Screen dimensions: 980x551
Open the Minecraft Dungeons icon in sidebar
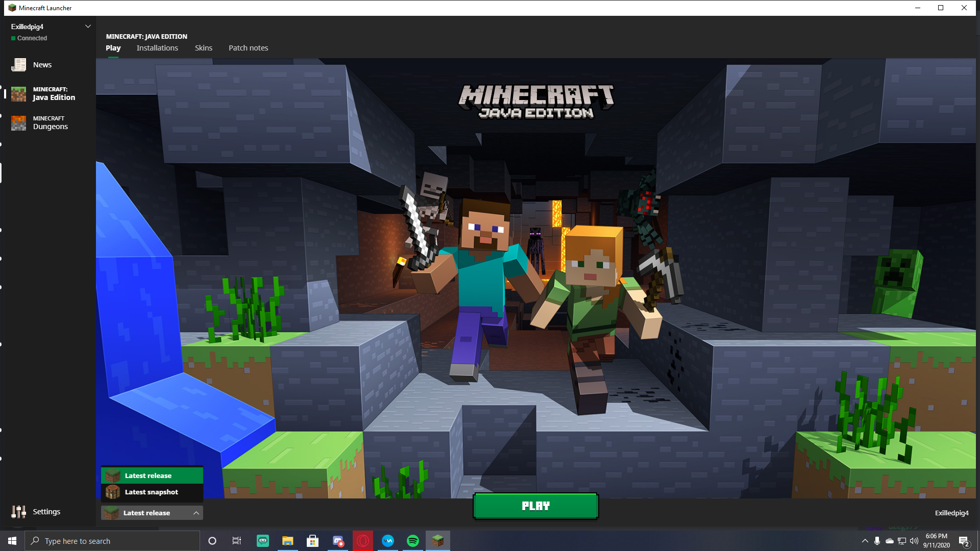[x=19, y=123]
